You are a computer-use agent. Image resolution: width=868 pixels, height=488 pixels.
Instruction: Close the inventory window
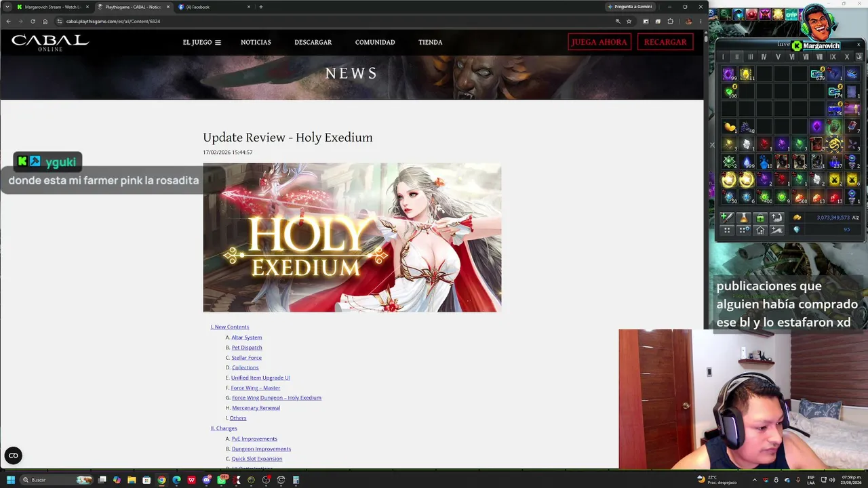(859, 45)
